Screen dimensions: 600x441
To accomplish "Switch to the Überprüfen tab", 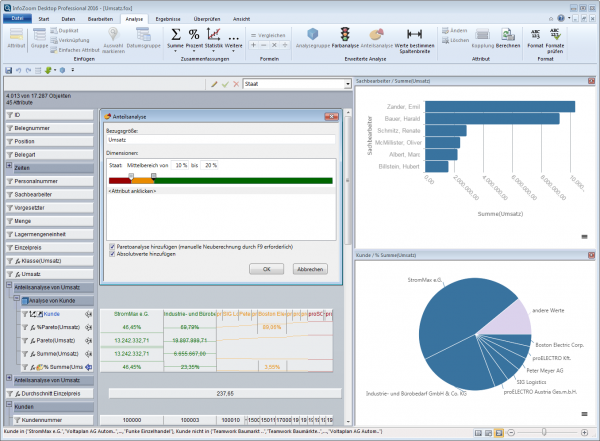I will (207, 19).
